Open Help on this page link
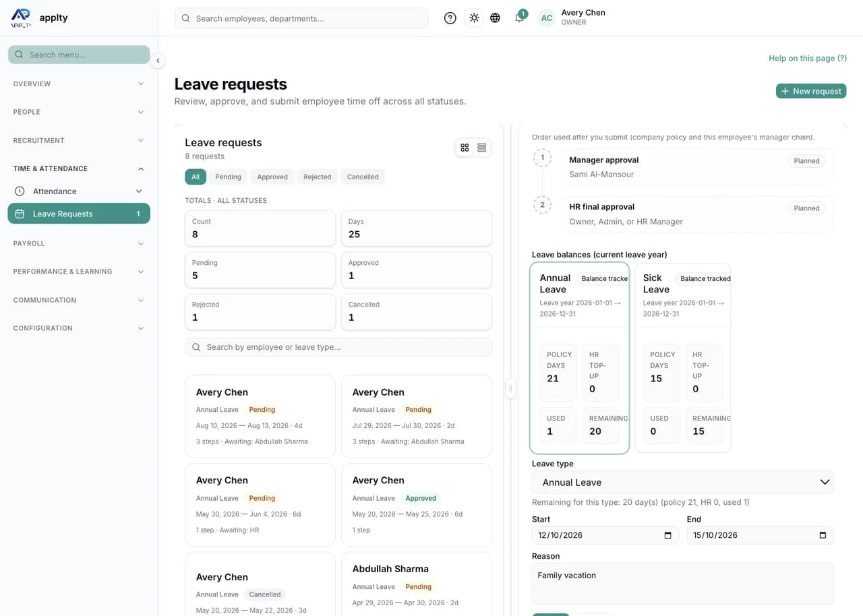This screenshot has width=863, height=616. 808,59
